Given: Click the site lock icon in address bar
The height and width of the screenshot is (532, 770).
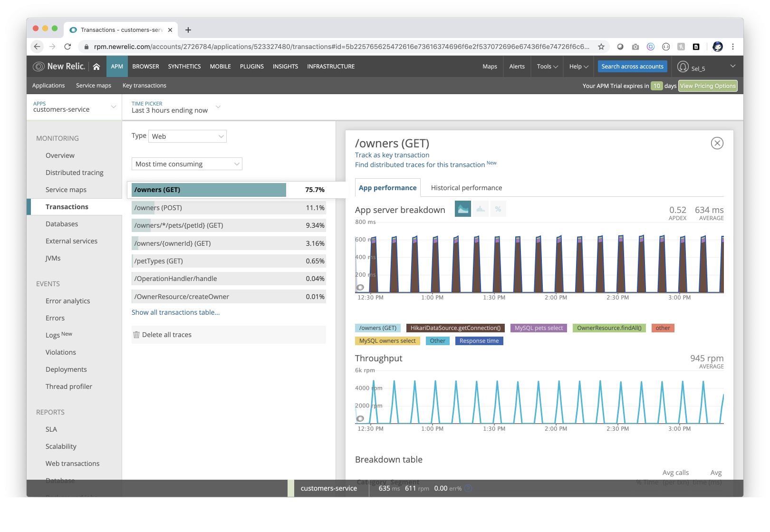Looking at the screenshot, I should click(87, 47).
